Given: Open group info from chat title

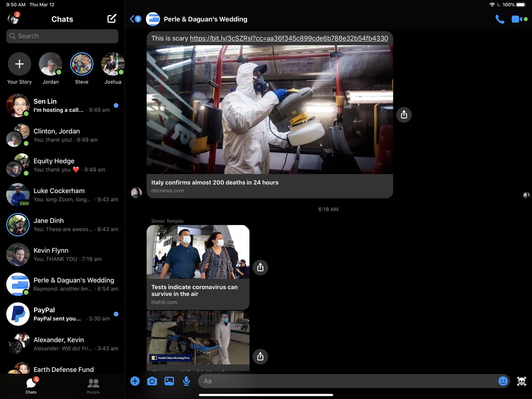Looking at the screenshot, I should point(206,19).
